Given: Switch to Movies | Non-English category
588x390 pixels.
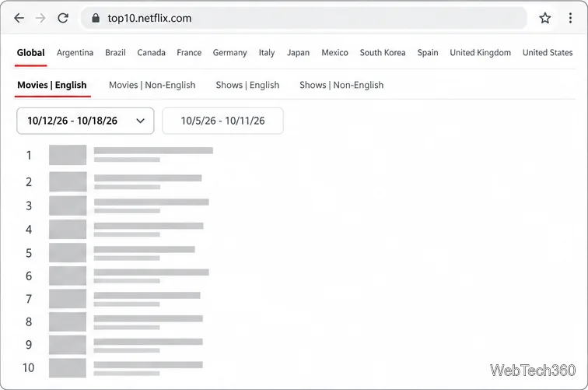Looking at the screenshot, I should (x=152, y=85).
